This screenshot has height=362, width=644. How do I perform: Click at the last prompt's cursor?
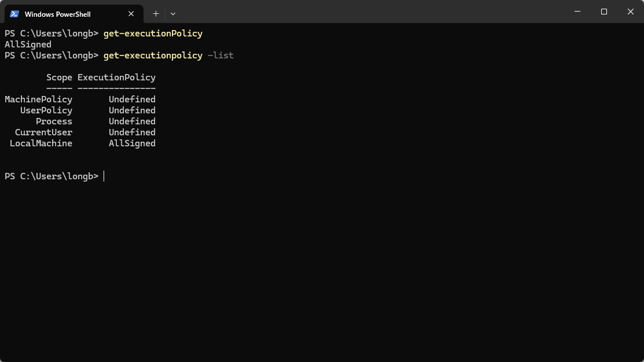(104, 176)
